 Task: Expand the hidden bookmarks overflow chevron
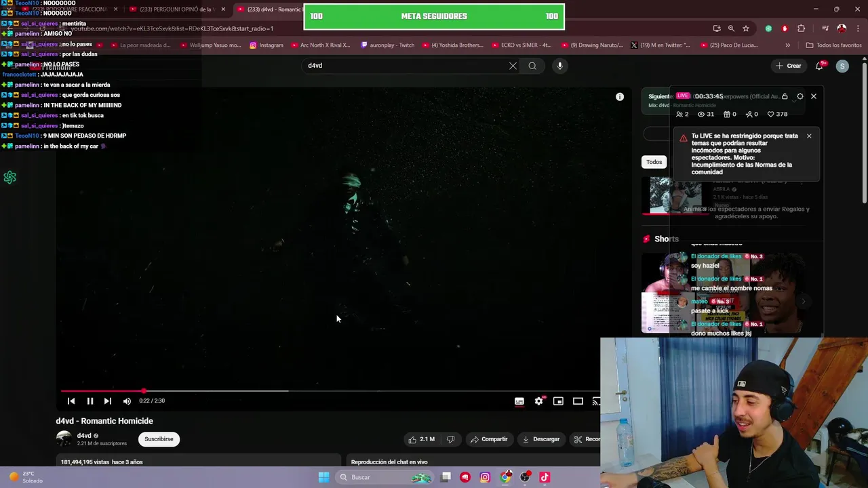[787, 45]
